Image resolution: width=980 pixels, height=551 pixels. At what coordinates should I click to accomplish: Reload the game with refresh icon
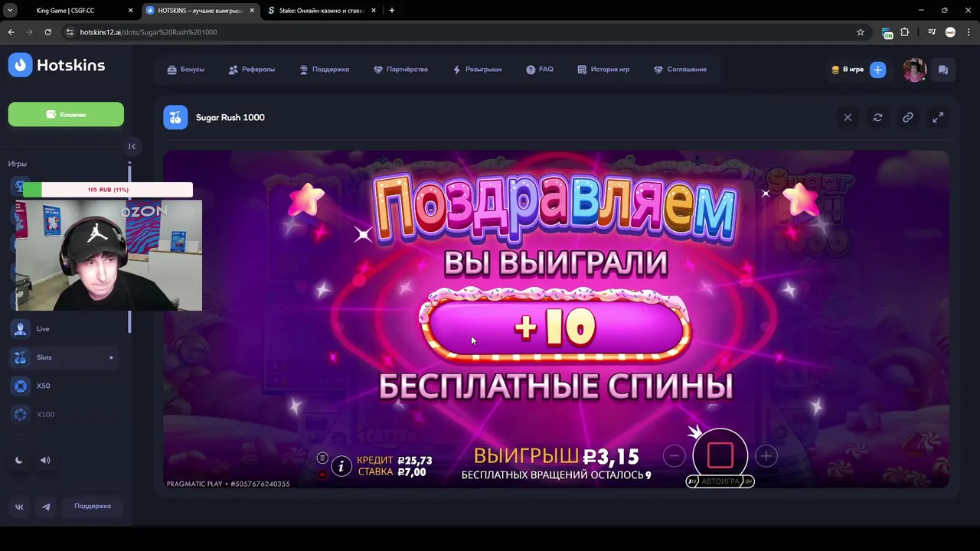(x=877, y=117)
